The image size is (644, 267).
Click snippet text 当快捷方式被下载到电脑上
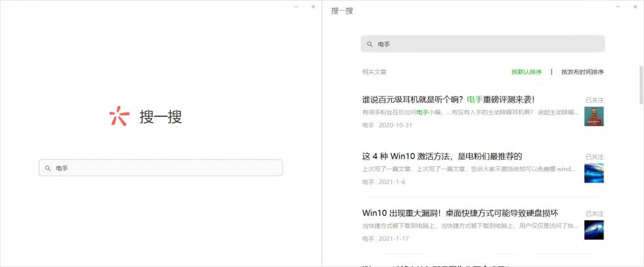tap(470, 225)
